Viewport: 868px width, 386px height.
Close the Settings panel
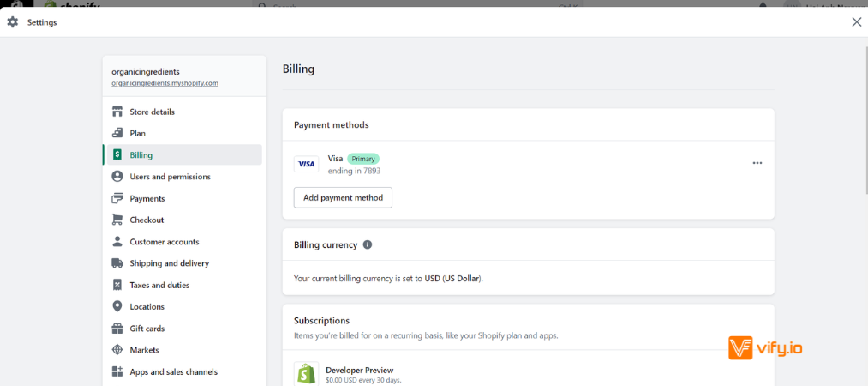click(856, 22)
